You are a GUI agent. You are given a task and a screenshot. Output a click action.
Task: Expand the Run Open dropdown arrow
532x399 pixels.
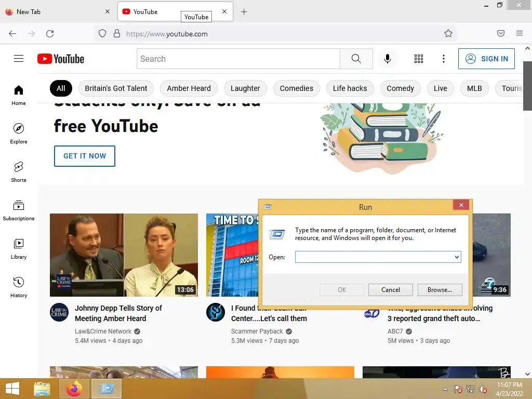(x=457, y=257)
